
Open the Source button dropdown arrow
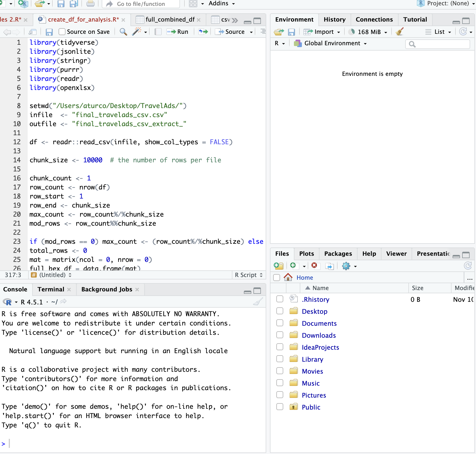[251, 32]
